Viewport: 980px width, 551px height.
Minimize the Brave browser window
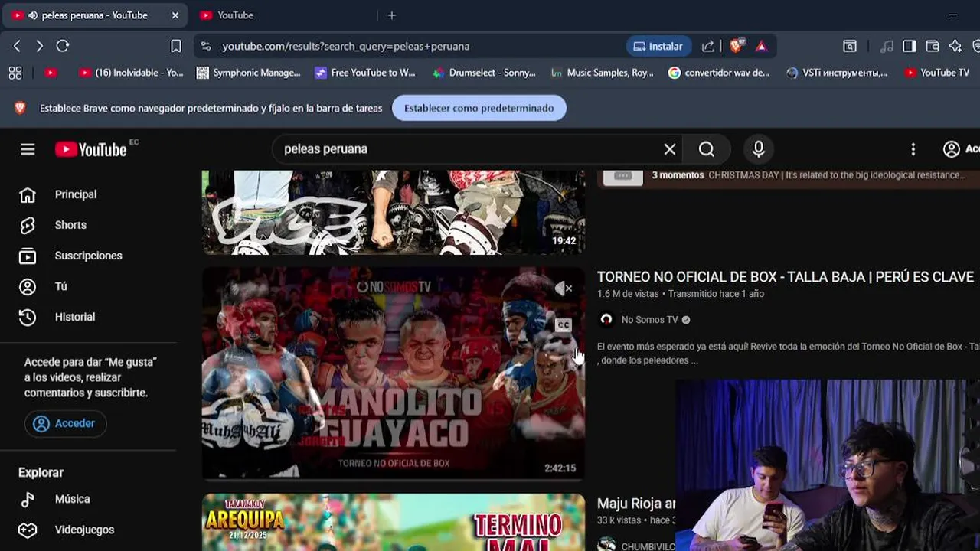tap(953, 15)
